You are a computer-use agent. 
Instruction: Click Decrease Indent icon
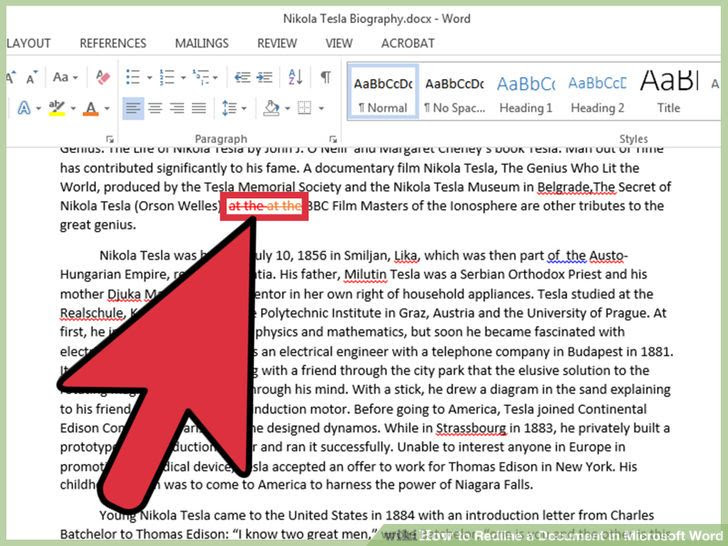242,77
